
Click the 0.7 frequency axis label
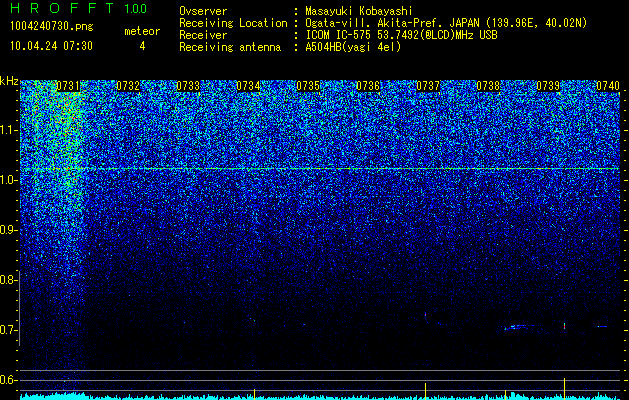[7, 330]
